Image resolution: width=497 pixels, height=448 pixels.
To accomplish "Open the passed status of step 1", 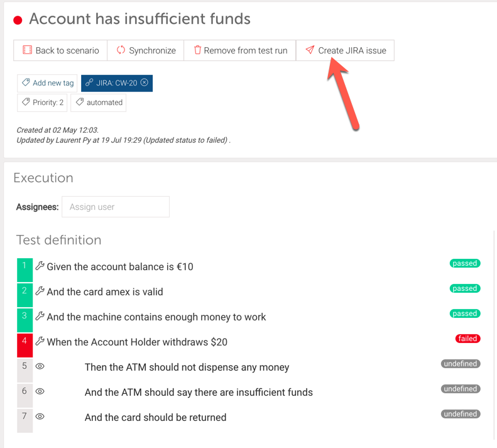I will click(x=465, y=263).
